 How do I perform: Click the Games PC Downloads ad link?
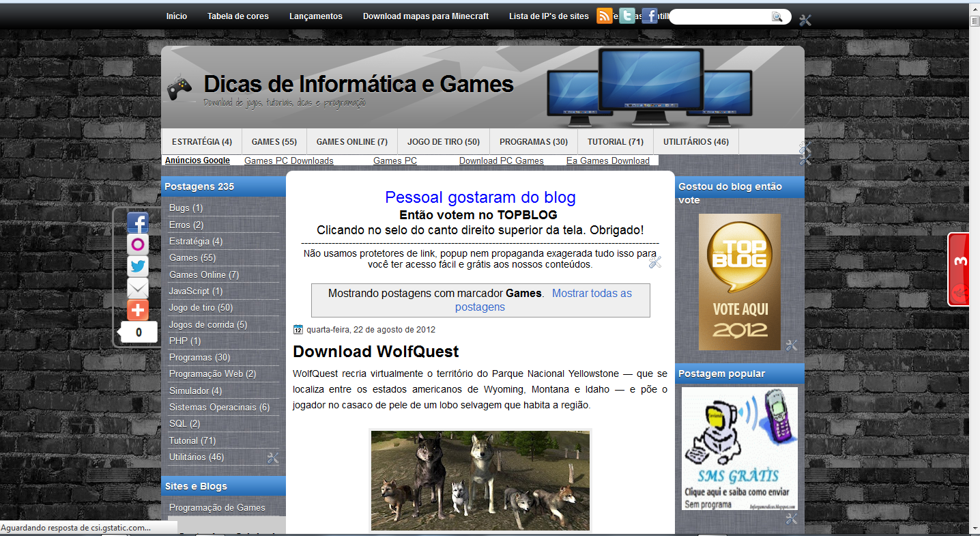click(289, 161)
